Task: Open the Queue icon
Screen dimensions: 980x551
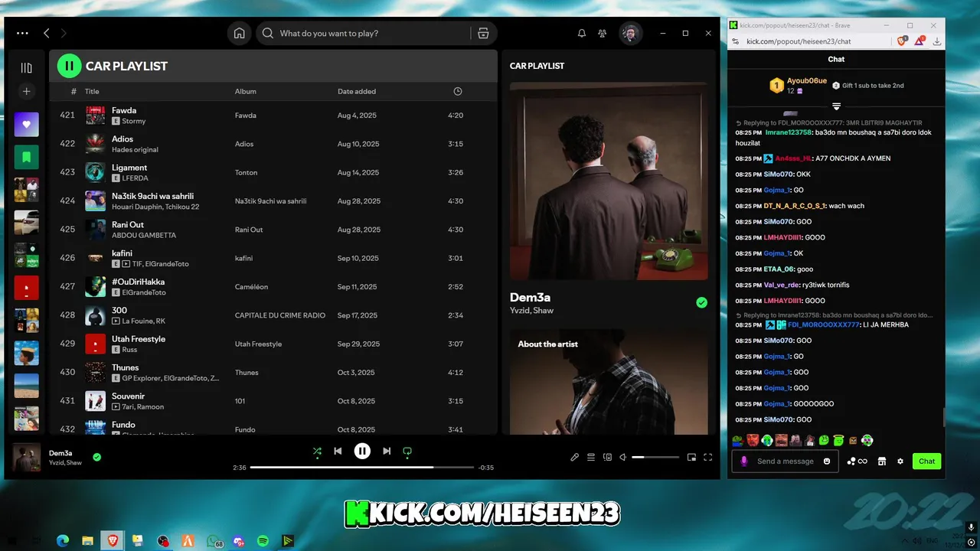Action: pos(591,457)
